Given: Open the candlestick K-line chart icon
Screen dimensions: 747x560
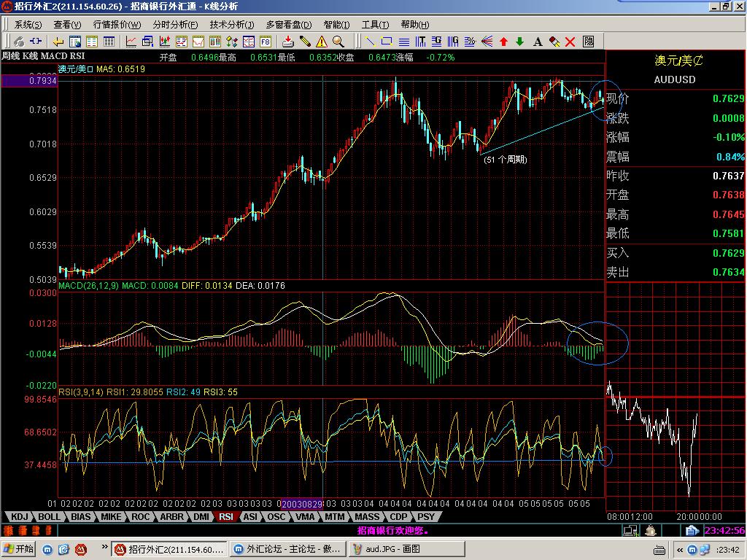Looking at the screenshot, I should (x=164, y=42).
